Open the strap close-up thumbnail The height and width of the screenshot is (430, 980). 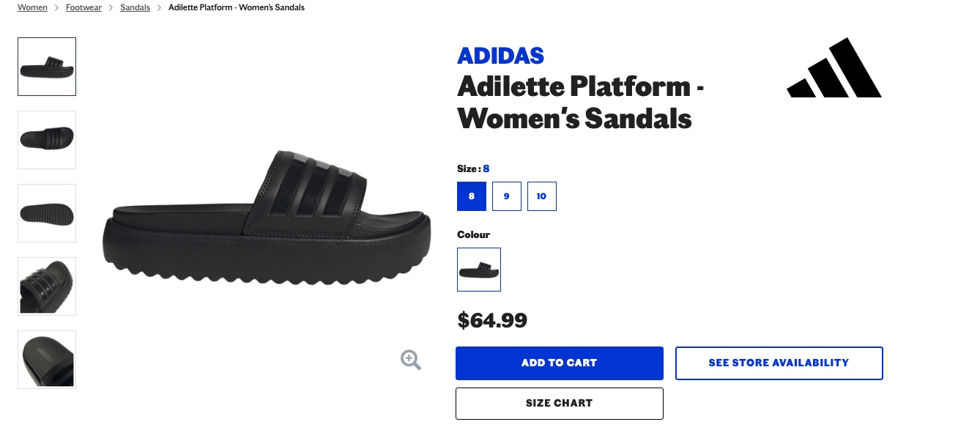(47, 286)
